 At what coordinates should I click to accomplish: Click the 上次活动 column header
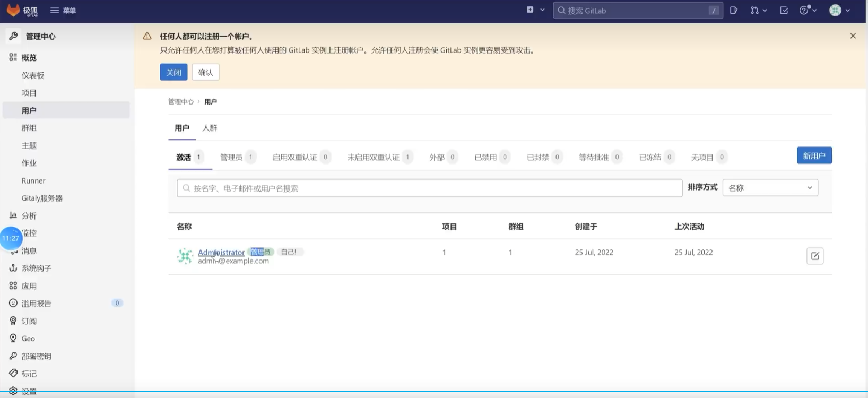click(689, 227)
